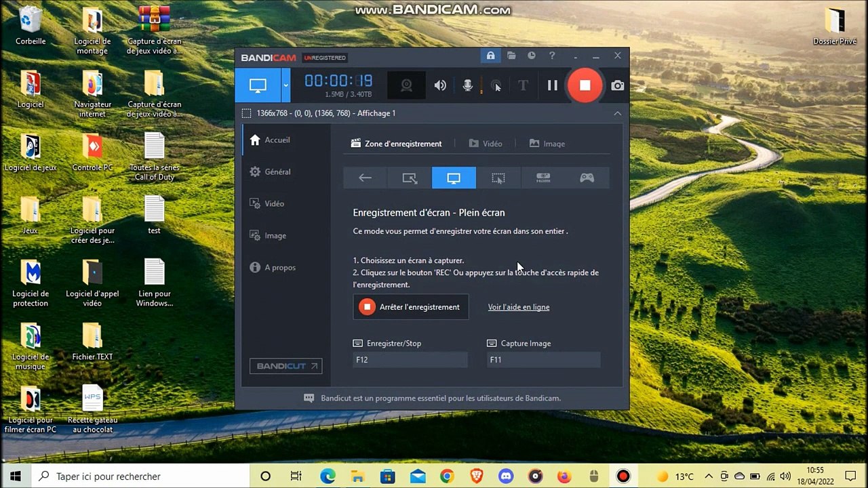Open the notification center icon
This screenshot has height=488, width=868.
(850, 476)
